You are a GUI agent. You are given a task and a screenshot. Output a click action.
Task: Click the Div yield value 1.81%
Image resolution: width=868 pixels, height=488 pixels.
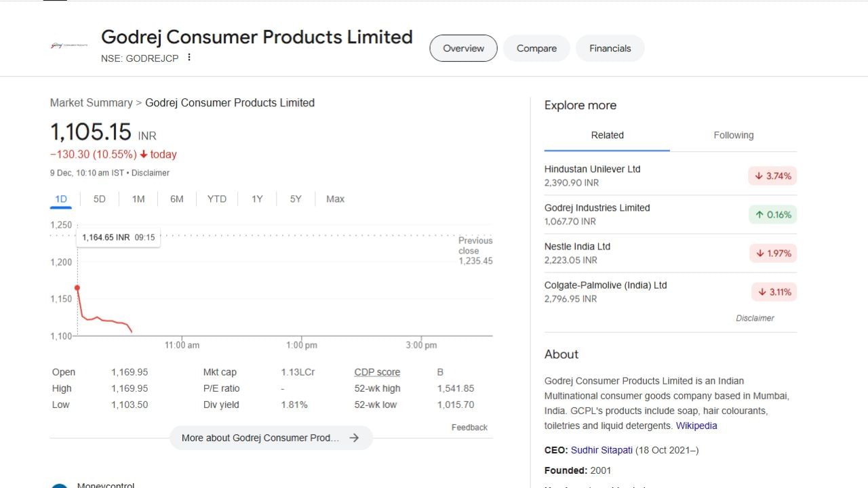point(294,405)
